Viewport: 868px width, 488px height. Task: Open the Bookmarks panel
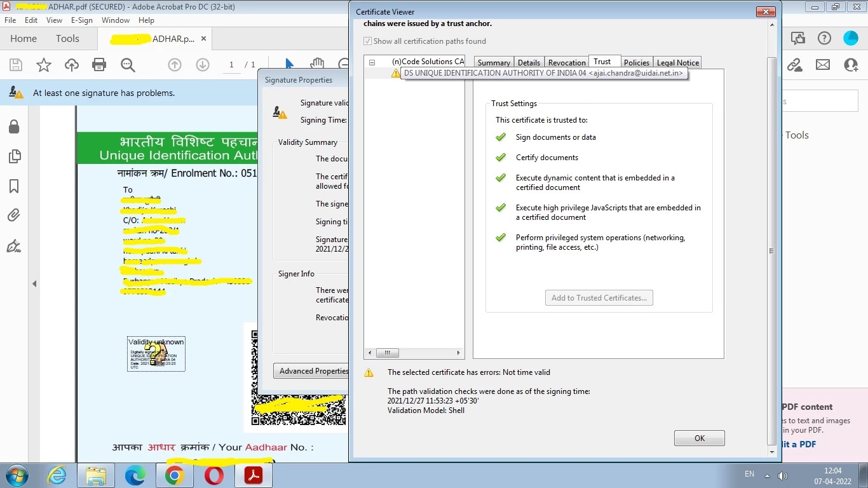point(13,186)
